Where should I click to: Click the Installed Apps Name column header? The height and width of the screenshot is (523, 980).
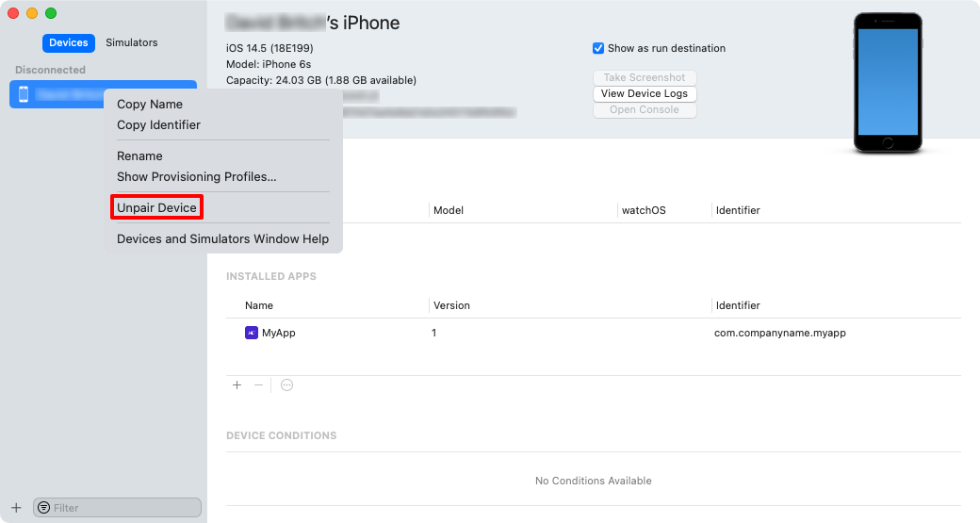259,305
